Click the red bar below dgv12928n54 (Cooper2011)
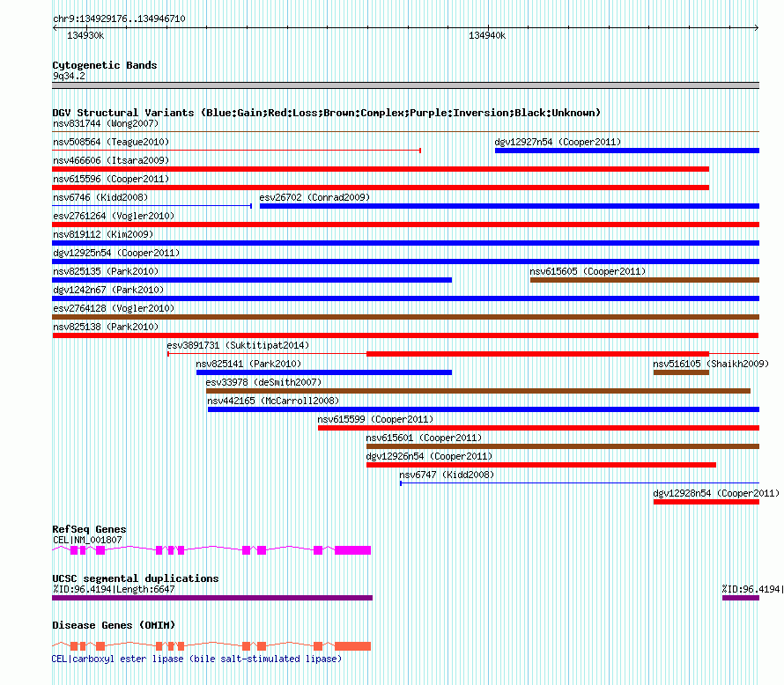Viewport: 784px width, 685px height. (x=706, y=502)
